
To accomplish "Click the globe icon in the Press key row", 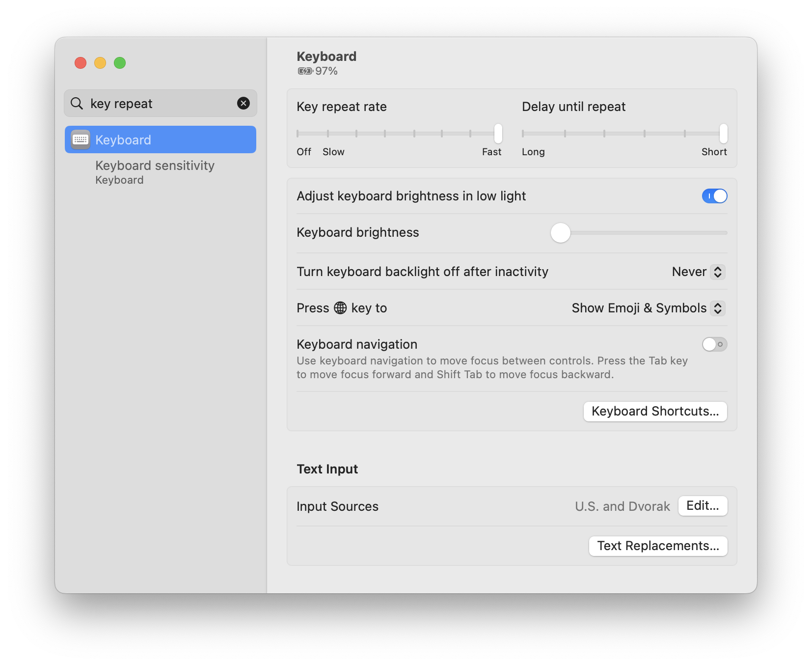I will (x=340, y=308).
